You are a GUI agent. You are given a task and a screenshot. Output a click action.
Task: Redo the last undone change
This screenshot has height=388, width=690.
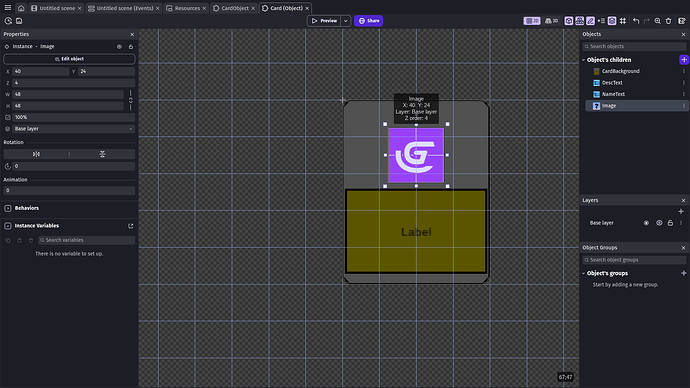646,21
